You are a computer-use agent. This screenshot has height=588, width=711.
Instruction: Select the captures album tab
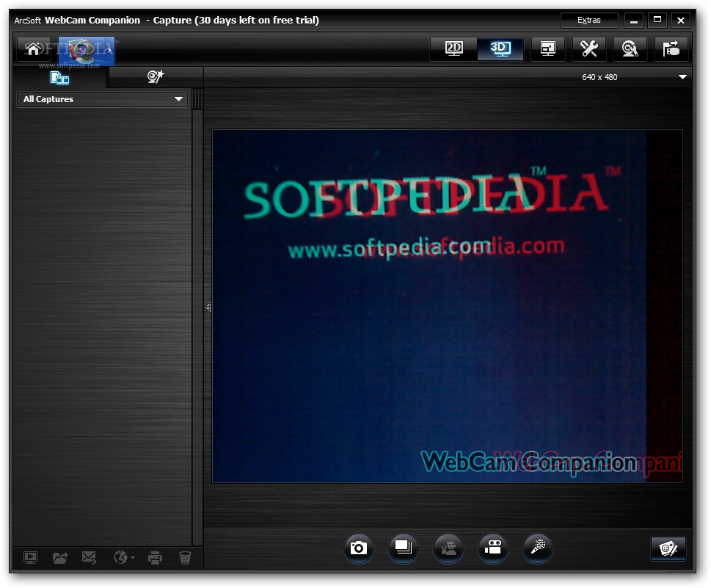[59, 78]
